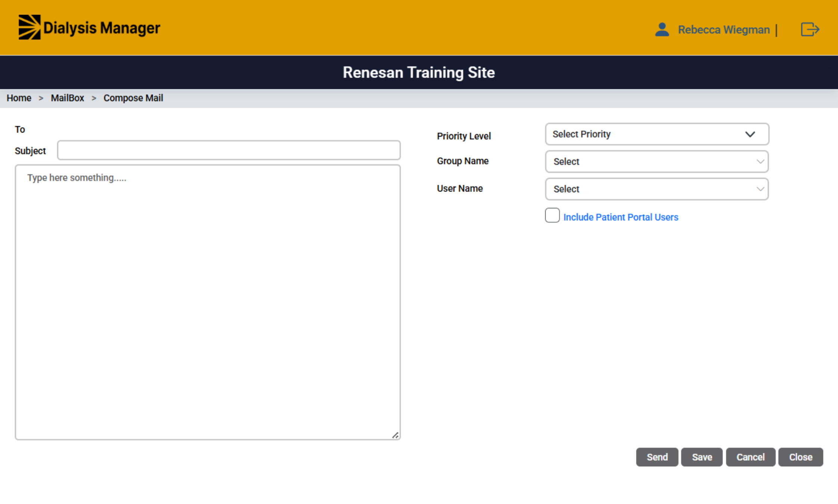
Task: Click the Group Name label
Action: (x=463, y=161)
